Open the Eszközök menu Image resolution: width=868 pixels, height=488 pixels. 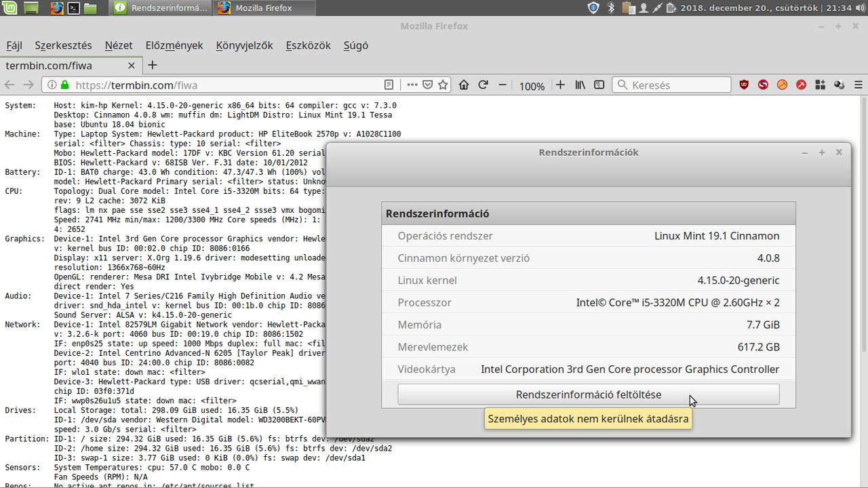(x=308, y=45)
